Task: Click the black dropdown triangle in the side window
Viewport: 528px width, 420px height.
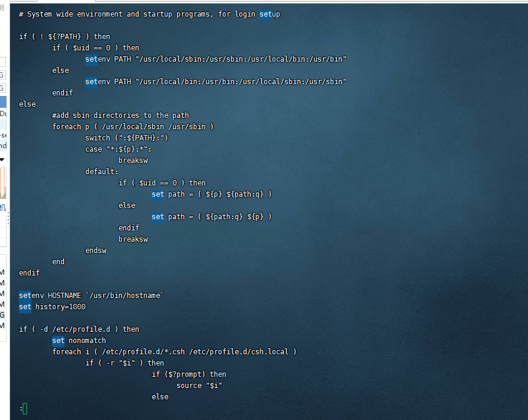Action: point(2,159)
